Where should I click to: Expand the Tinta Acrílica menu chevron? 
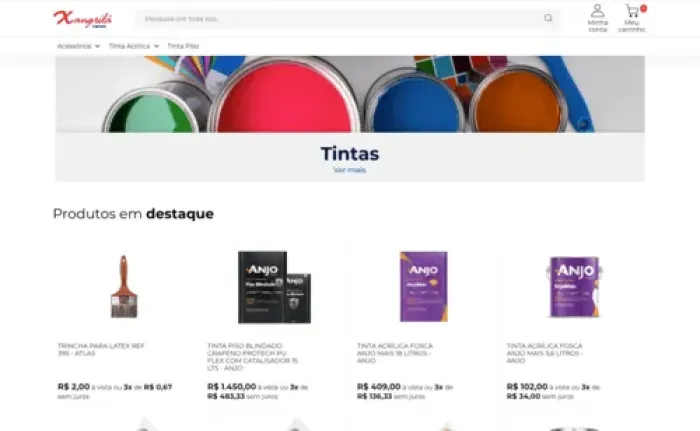click(x=156, y=46)
